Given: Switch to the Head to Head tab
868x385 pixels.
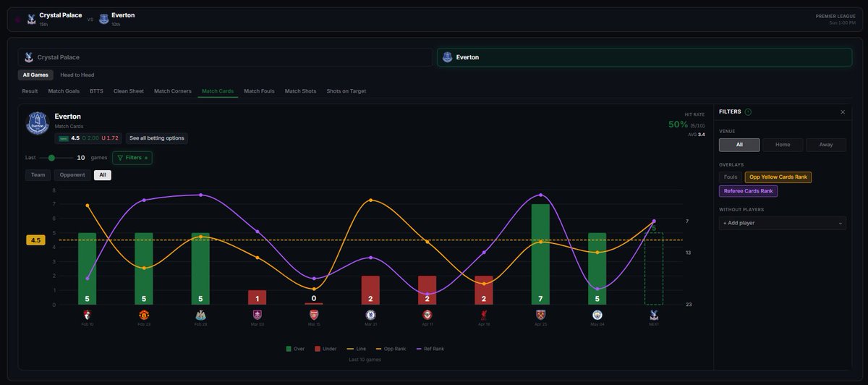Looking at the screenshot, I should pos(77,75).
